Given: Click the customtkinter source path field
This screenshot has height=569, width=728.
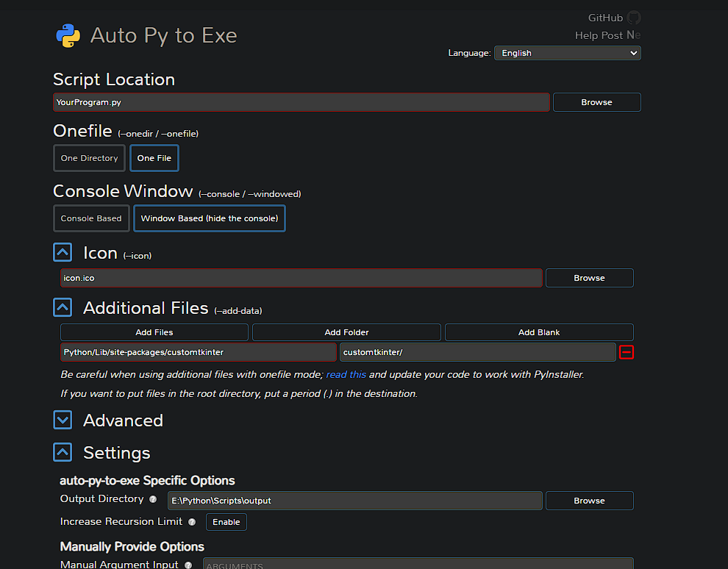Looking at the screenshot, I should [199, 352].
